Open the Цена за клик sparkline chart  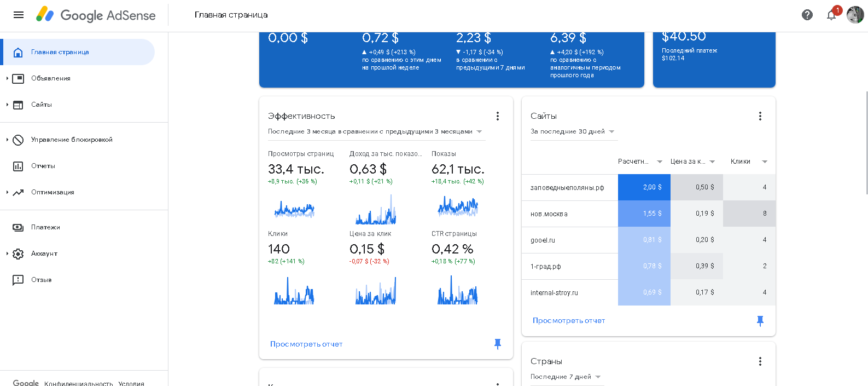pos(376,290)
